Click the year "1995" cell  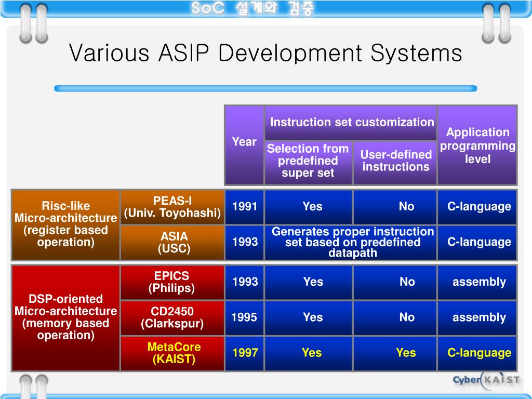(244, 318)
